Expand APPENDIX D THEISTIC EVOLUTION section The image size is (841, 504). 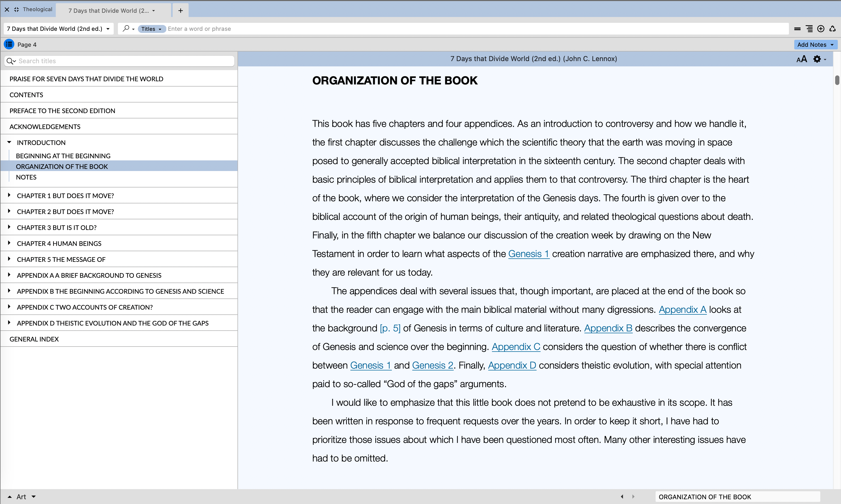pos(9,323)
